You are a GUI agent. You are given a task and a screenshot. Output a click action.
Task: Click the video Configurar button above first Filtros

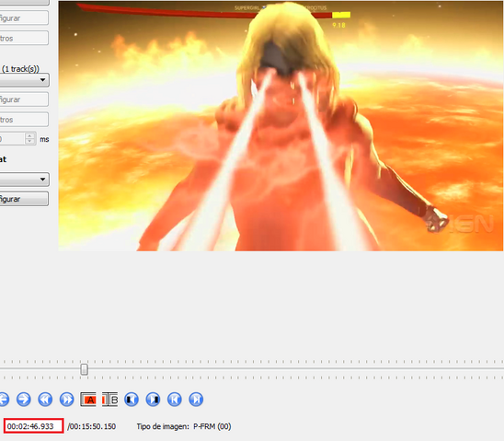click(24, 18)
